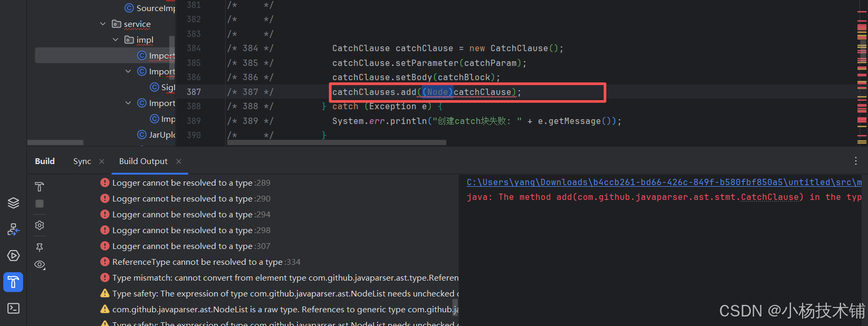Open the Build tool window hammer icon

(x=13, y=282)
